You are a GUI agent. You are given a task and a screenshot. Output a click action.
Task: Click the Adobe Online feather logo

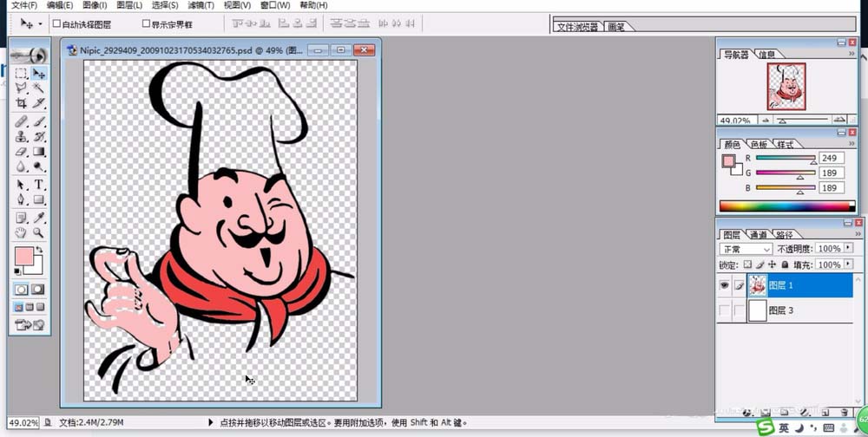pos(30,55)
